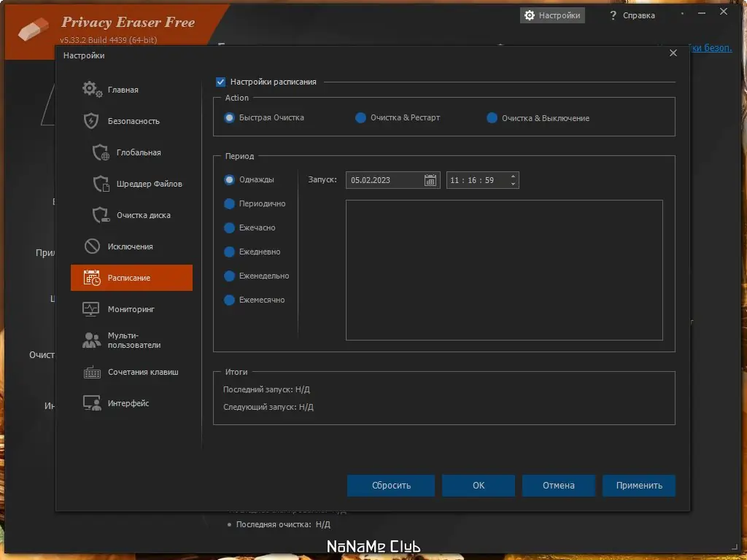The image size is (747, 560).
Task: Decrease launch time with down arrow
Action: [x=513, y=184]
